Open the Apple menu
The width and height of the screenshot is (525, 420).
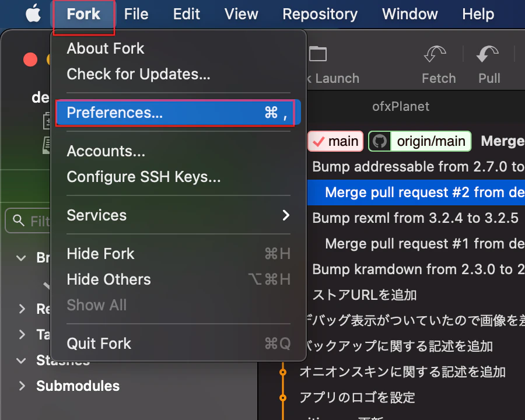33,14
